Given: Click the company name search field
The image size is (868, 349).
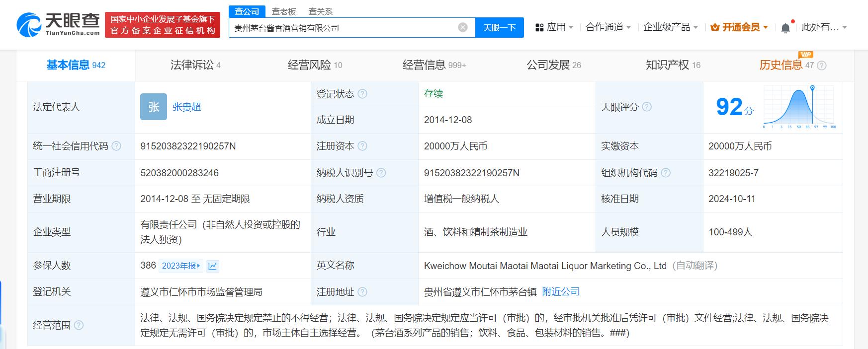Looking at the screenshot, I should (x=343, y=28).
